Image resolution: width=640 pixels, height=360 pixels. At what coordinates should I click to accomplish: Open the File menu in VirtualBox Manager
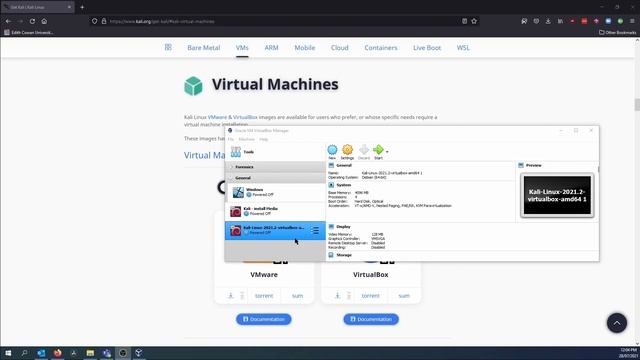pos(231,140)
